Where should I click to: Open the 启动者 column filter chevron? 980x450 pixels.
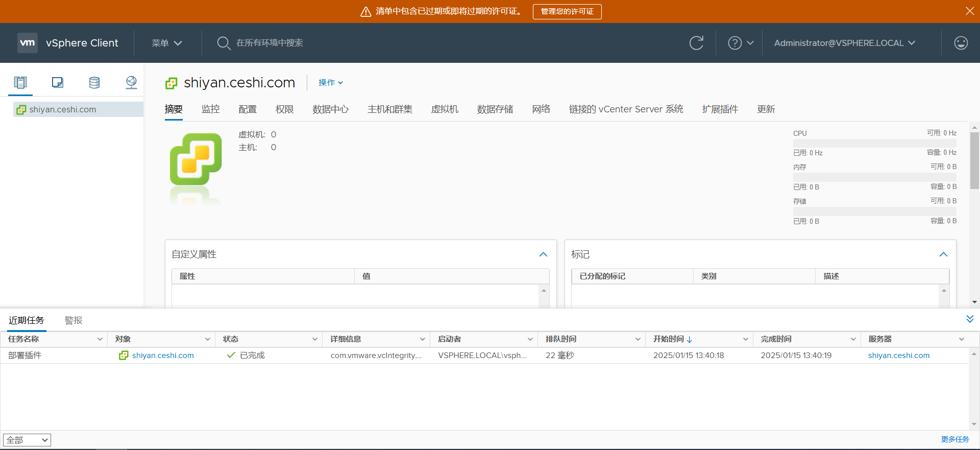coord(530,339)
